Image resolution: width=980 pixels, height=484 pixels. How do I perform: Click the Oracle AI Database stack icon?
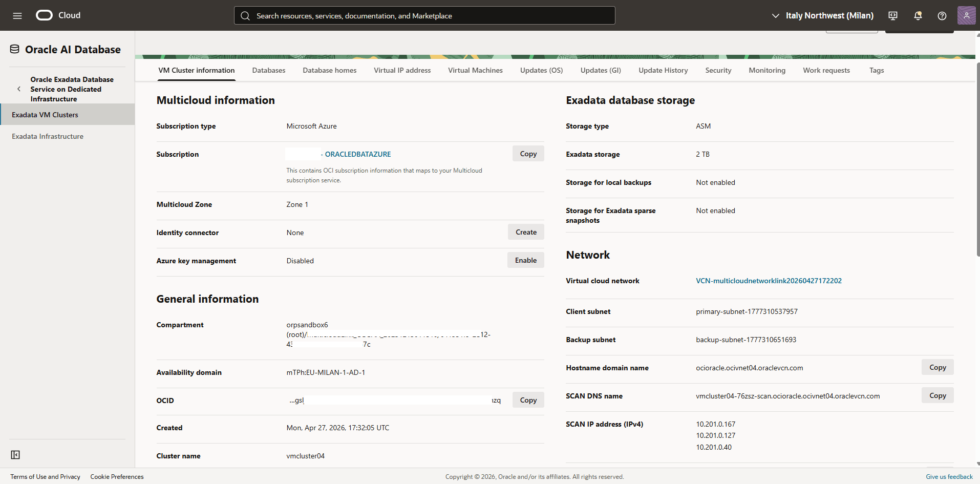pyautogui.click(x=15, y=49)
